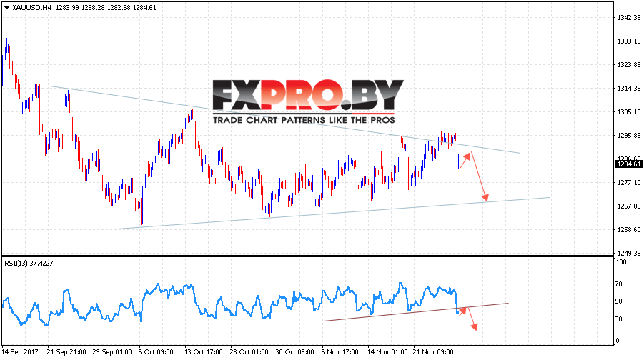The height and width of the screenshot is (360, 644).
Task: Click the 1295.85 price scale value
Action: coord(629,136)
